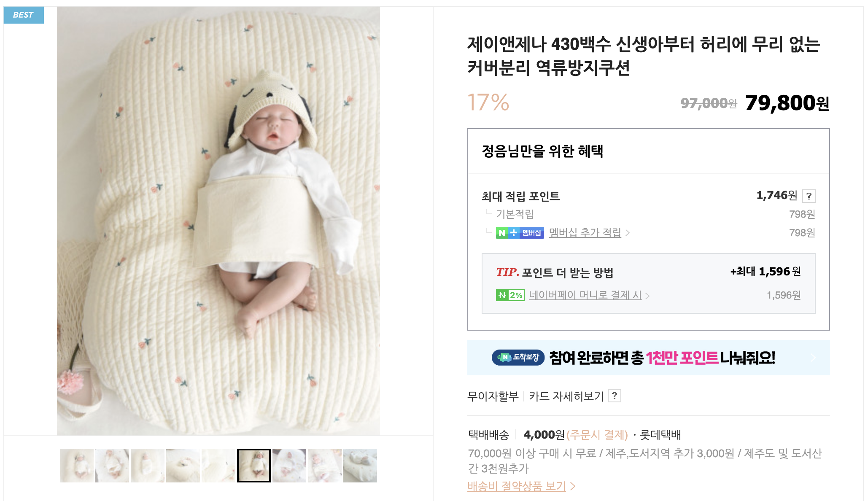
Task: Expand the chevron after 멤버십 추가 적립
Action: pos(628,233)
